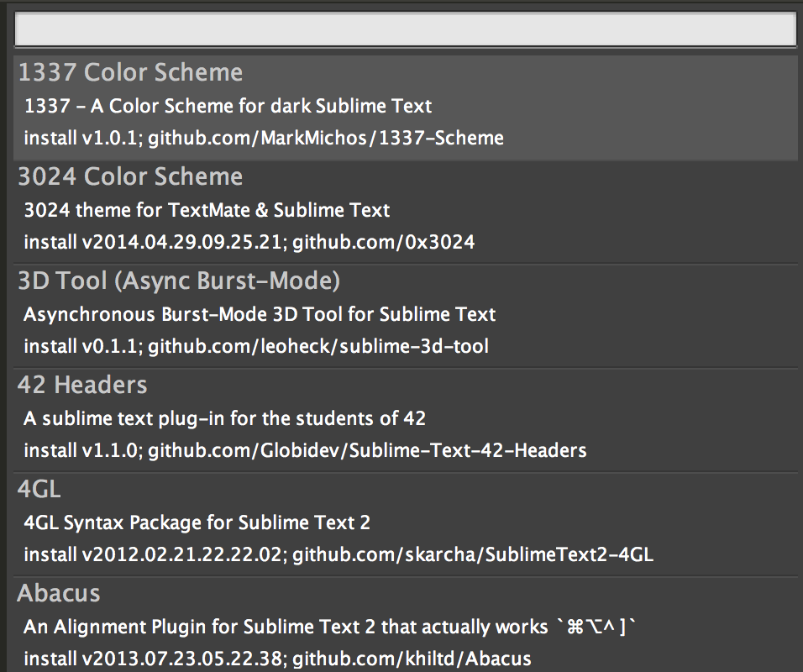Choose the Abacus package entry
803x672 pixels.
(406, 624)
